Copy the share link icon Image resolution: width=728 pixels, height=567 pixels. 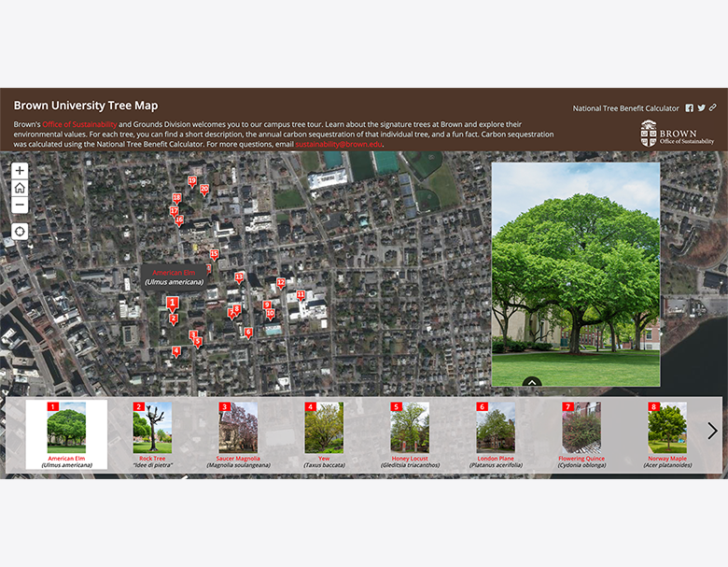(x=713, y=107)
